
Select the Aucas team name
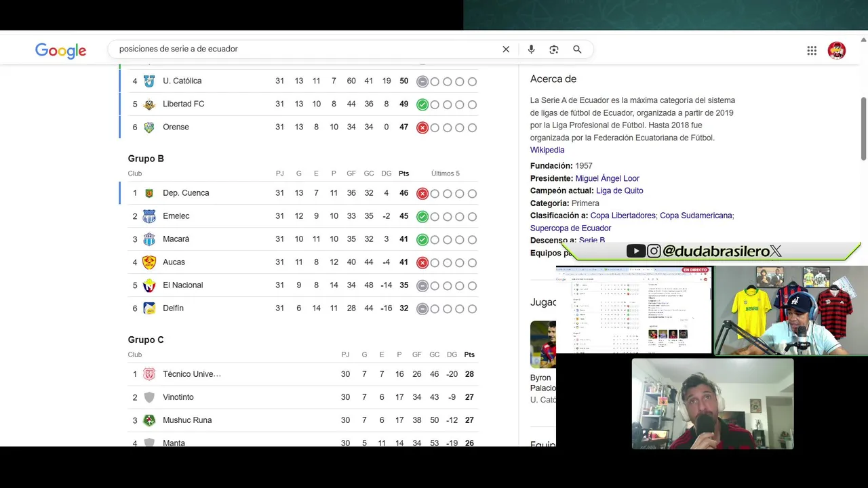coord(174,262)
